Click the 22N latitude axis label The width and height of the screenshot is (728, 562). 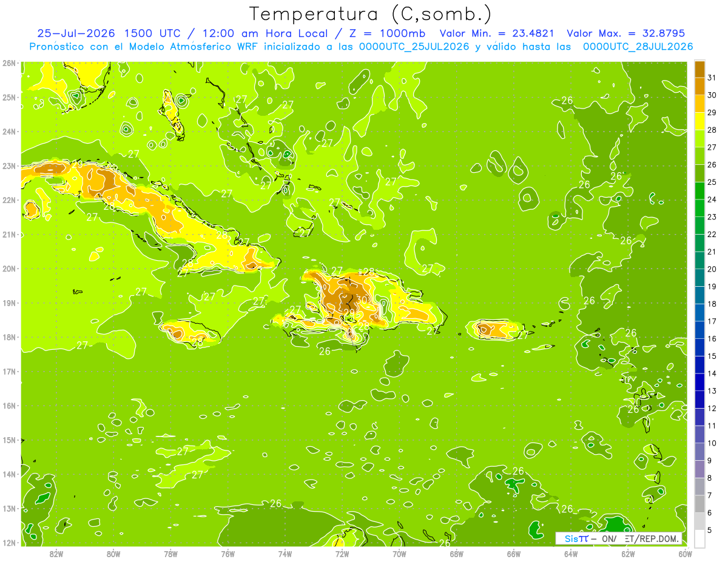tap(9, 200)
